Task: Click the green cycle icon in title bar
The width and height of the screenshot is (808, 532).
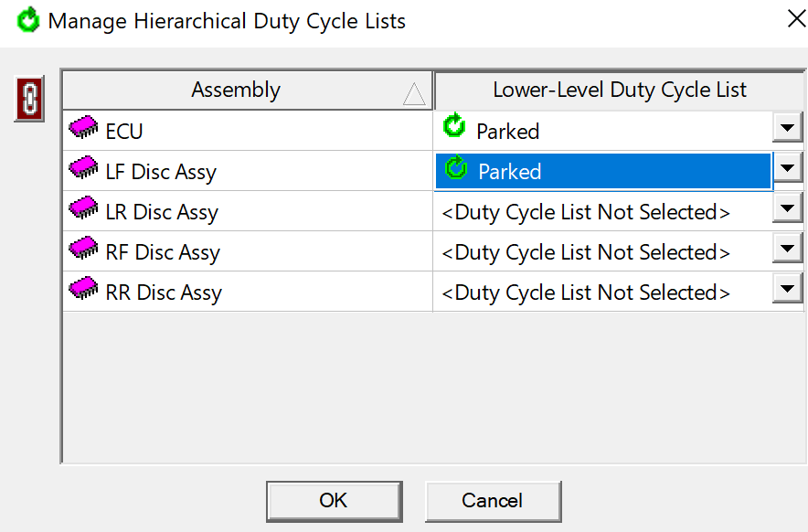Action: pyautogui.click(x=28, y=19)
